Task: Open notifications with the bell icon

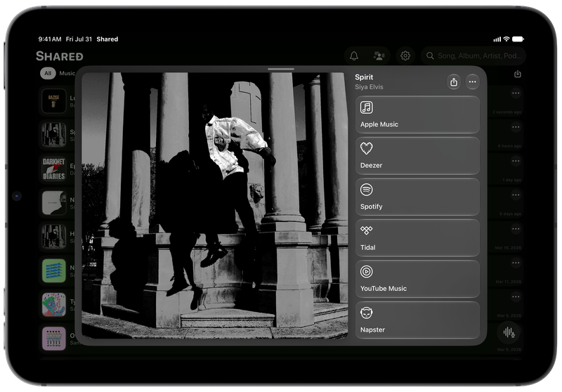Action: (354, 56)
